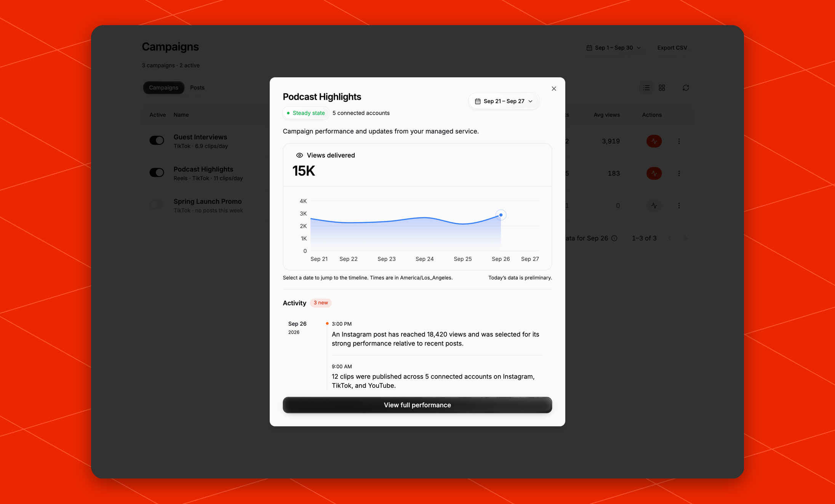
Task: Open more options menu for Podcast Highlights
Action: coord(679,173)
